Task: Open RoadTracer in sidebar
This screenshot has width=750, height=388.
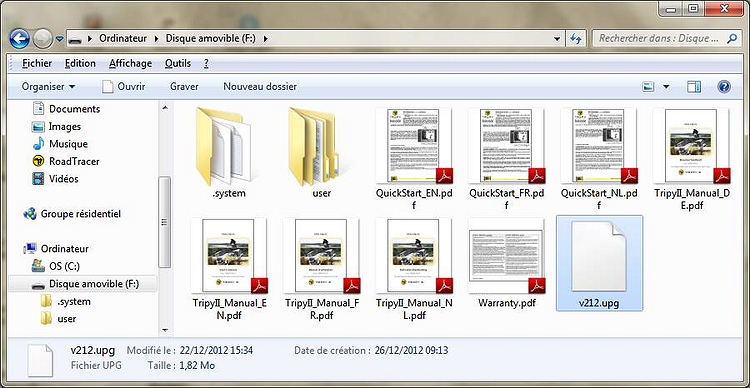Action: [x=66, y=162]
